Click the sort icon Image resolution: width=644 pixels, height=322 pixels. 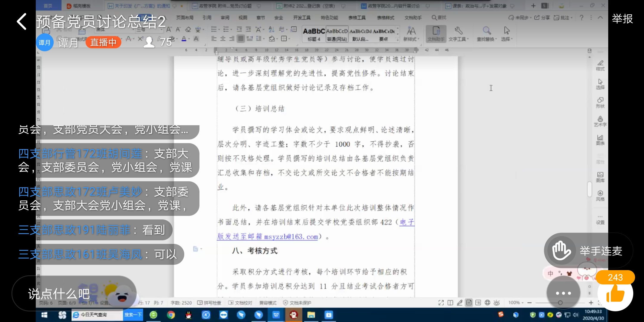point(271,29)
